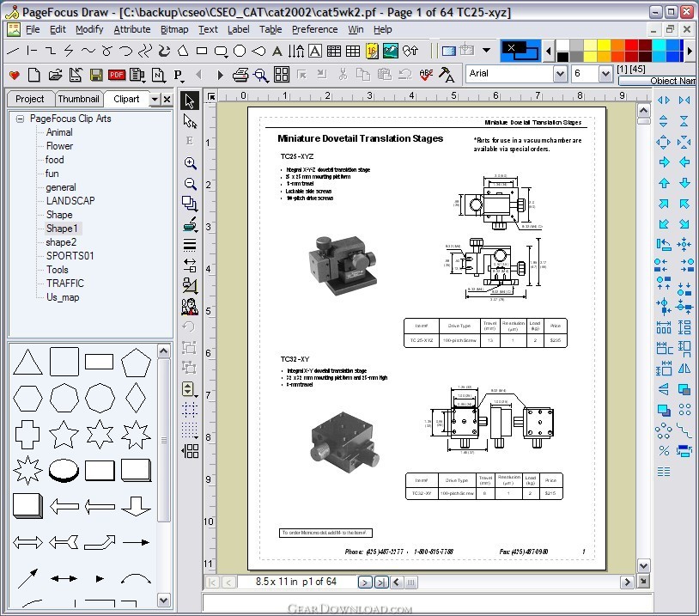Viewport: 699px width, 616px height.
Task: Run the ABC spell check
Action: 426,75
